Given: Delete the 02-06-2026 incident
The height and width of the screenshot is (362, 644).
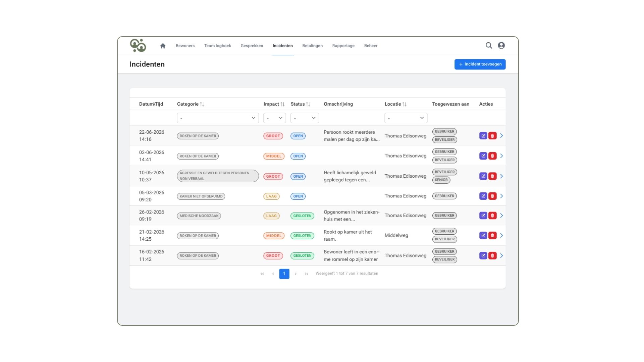Looking at the screenshot, I should tap(492, 156).
